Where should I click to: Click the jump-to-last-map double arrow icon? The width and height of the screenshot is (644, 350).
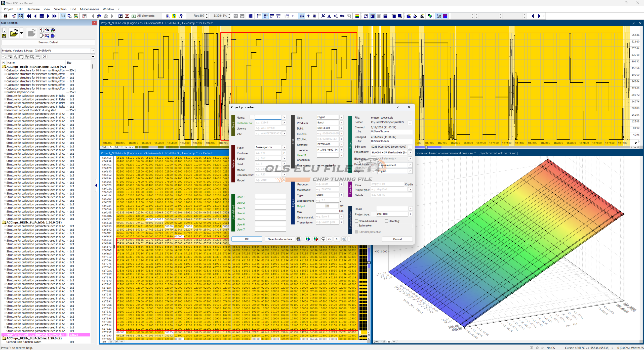54,16
